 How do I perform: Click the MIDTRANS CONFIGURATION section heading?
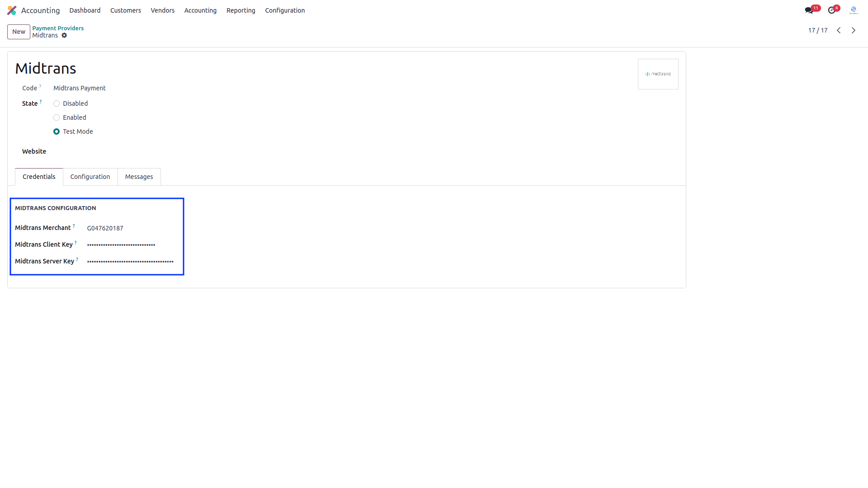[x=56, y=208]
